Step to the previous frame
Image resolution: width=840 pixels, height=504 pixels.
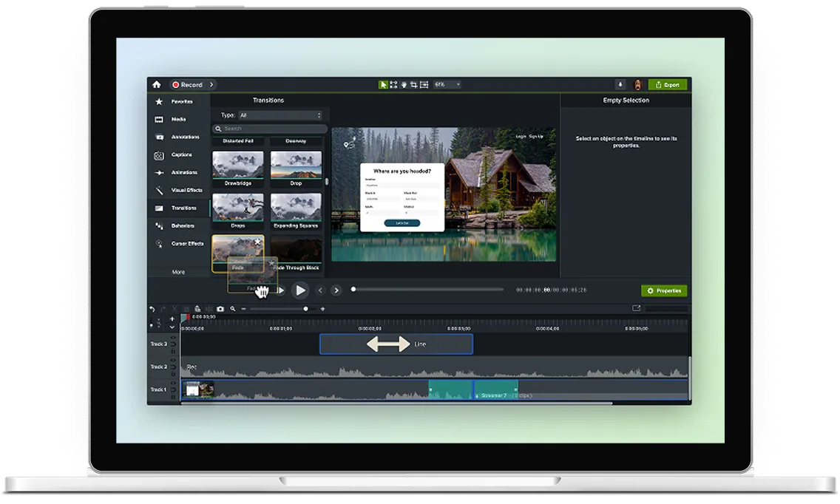click(x=320, y=290)
